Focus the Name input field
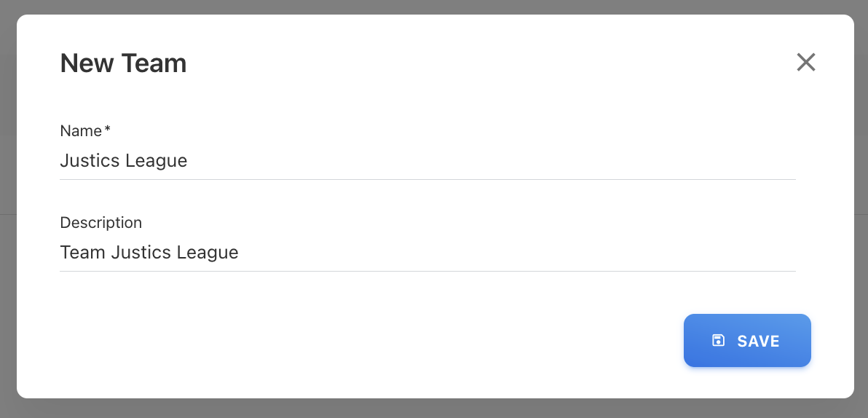 point(427,161)
